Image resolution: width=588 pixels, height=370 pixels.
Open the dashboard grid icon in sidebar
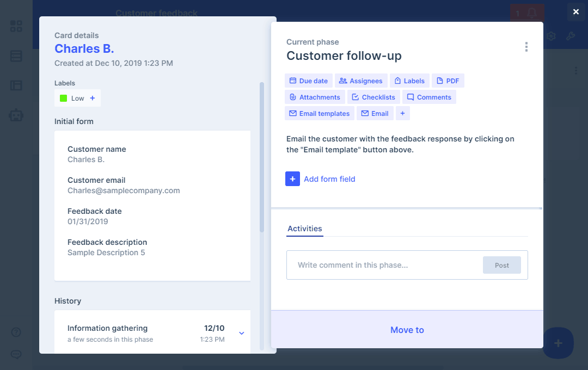[x=16, y=26]
